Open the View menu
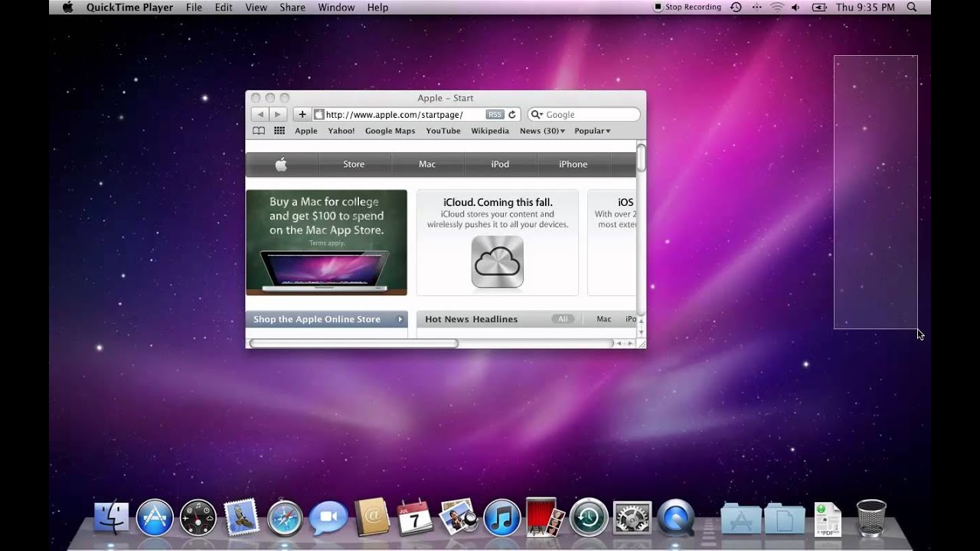The image size is (980, 551). pyautogui.click(x=256, y=7)
